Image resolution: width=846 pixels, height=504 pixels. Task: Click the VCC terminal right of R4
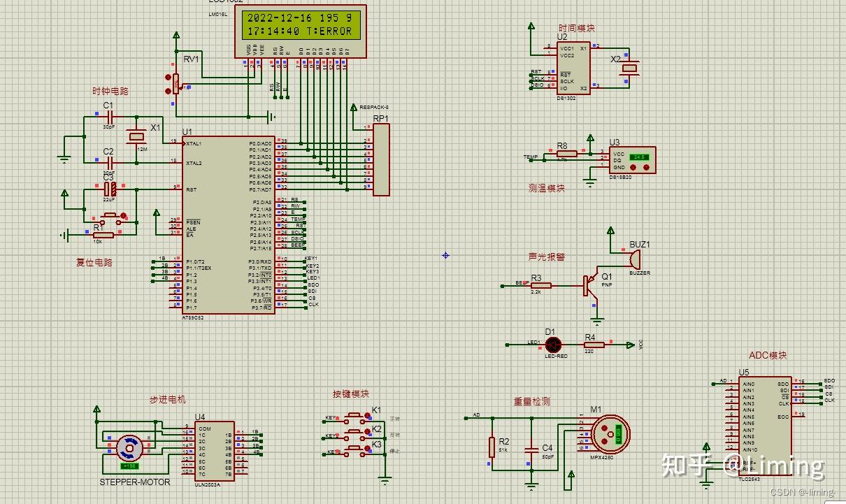(631, 345)
